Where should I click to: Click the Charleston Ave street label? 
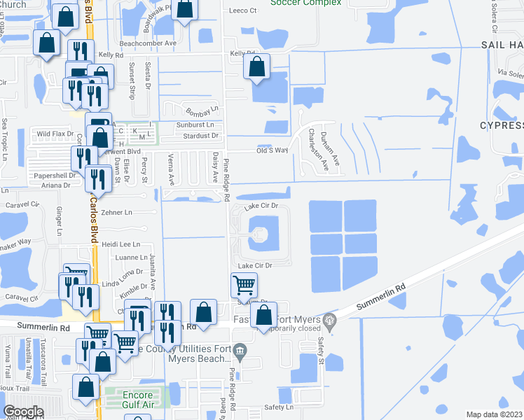click(319, 150)
